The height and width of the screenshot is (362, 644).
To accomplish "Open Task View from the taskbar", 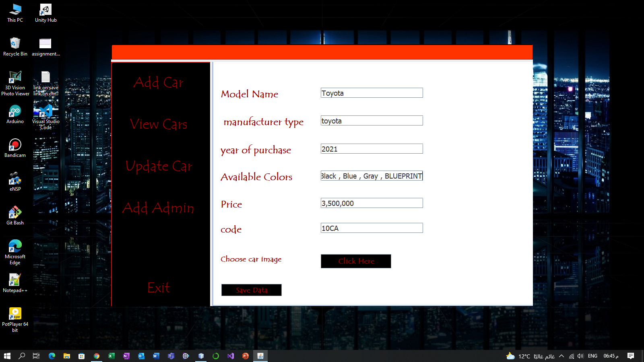I will click(x=36, y=356).
